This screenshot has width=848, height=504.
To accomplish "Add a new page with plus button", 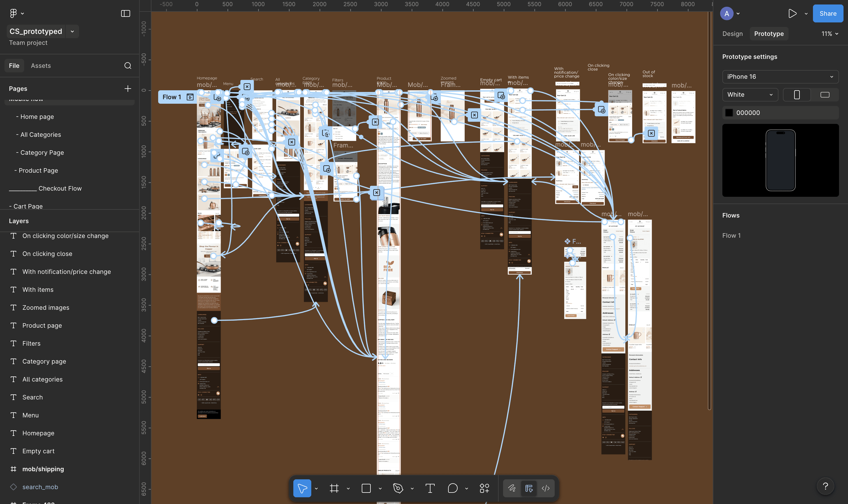I will pyautogui.click(x=128, y=89).
